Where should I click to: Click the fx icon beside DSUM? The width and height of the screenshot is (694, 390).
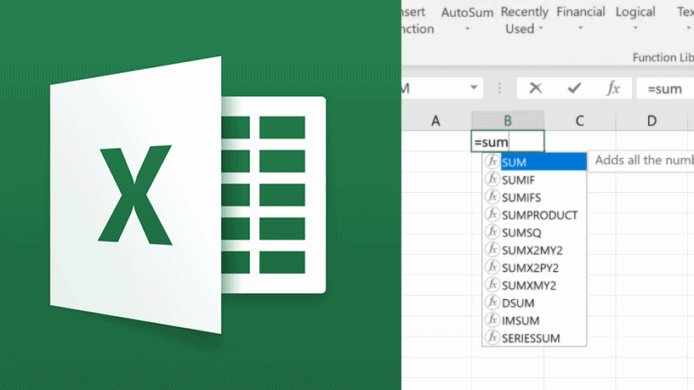tap(492, 302)
